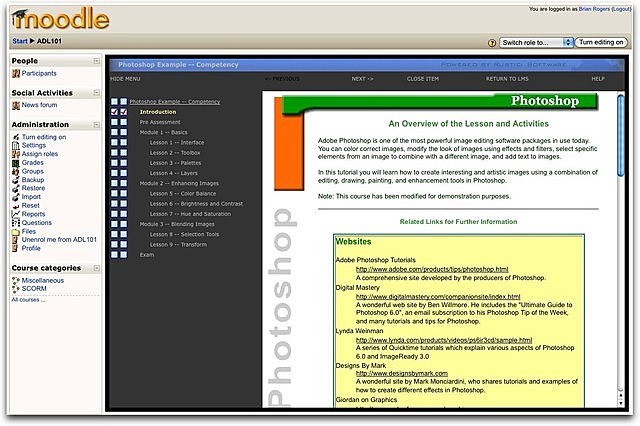
Task: Click the Groups icon
Action: pyautogui.click(x=16, y=171)
